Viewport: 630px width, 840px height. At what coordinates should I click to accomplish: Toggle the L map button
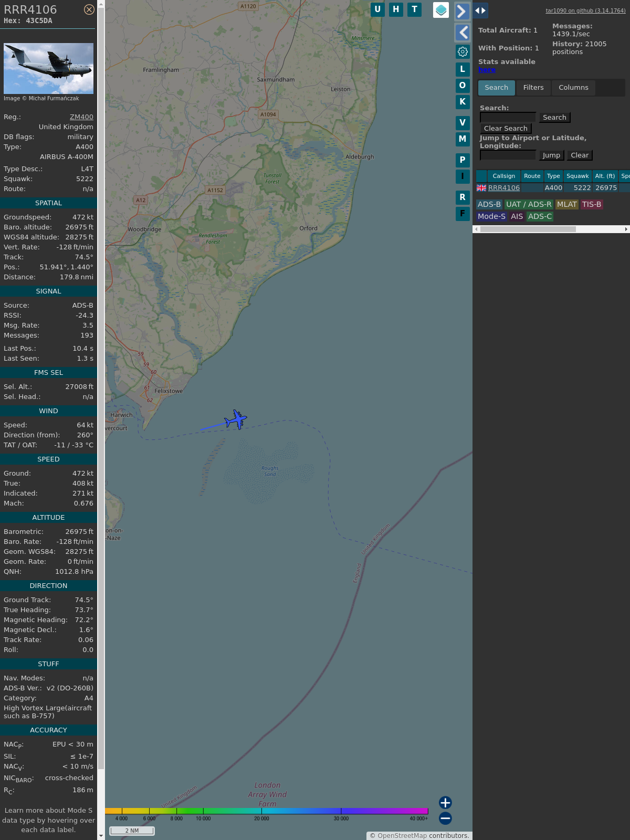[463, 69]
